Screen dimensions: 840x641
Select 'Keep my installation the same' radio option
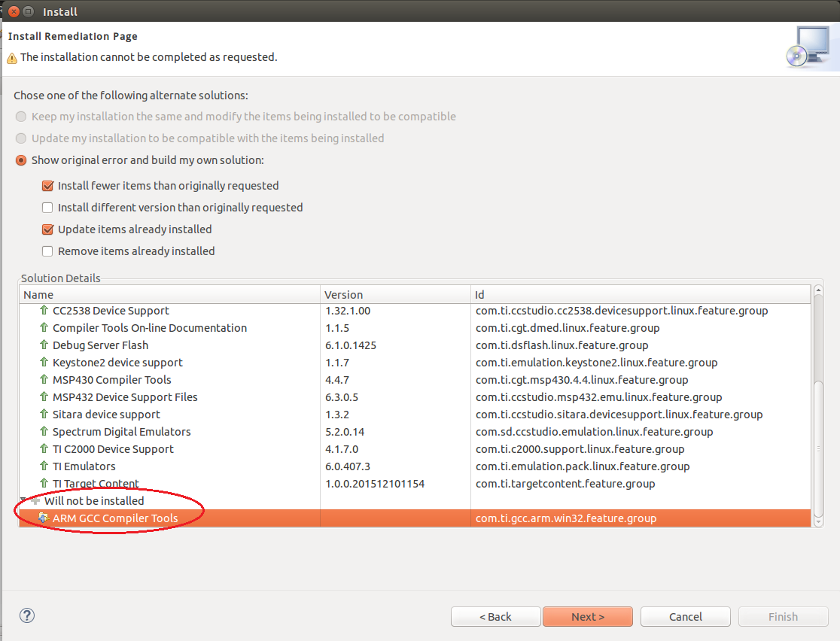click(x=21, y=116)
